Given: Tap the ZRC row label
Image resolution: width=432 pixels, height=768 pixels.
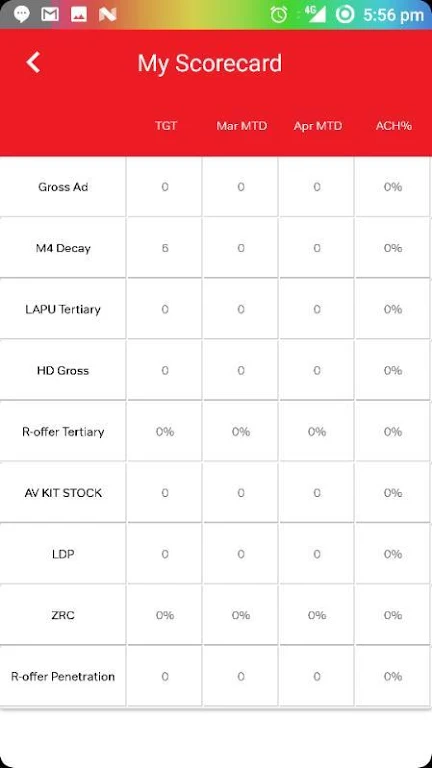Looking at the screenshot, I should (x=63, y=615).
